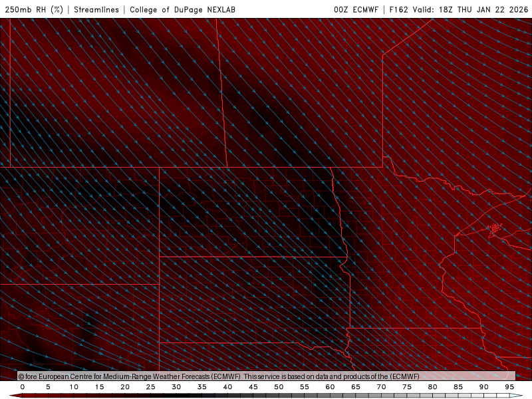532x399 pixels.
Task: Click the '30' value on color scale
Action: [x=176, y=387]
